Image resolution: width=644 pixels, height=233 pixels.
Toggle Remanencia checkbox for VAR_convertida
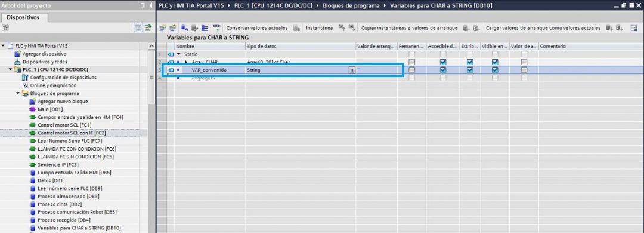[x=411, y=70]
